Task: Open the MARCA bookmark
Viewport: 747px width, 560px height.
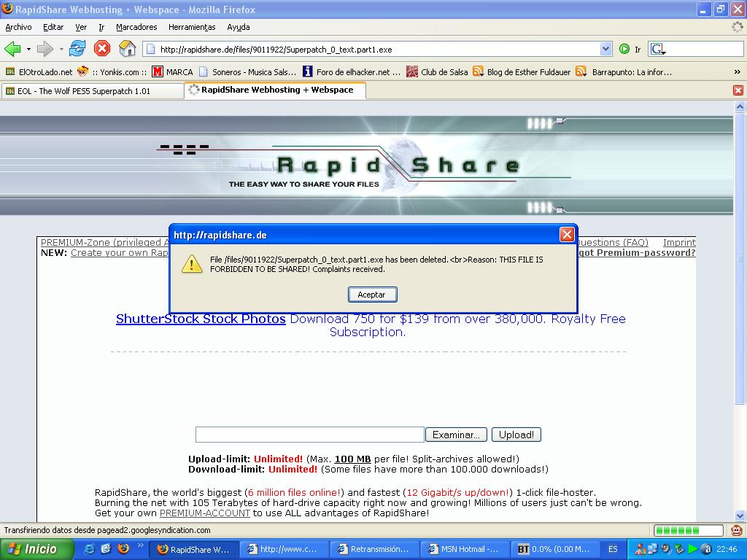Action: click(x=172, y=72)
